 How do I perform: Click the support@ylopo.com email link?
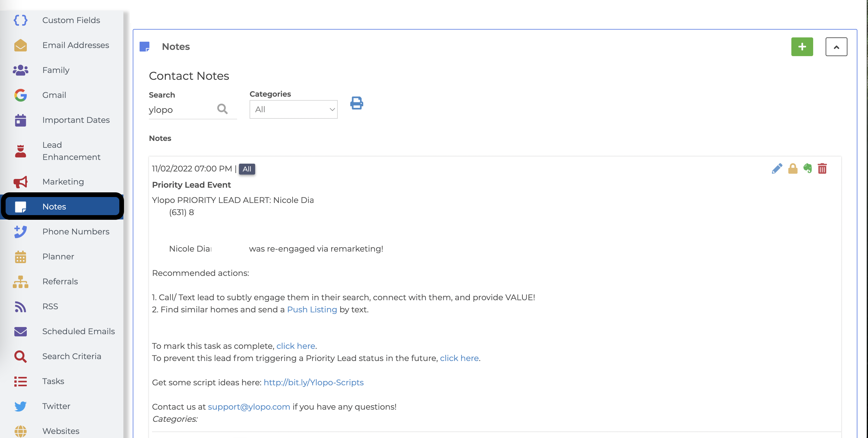pyautogui.click(x=249, y=407)
